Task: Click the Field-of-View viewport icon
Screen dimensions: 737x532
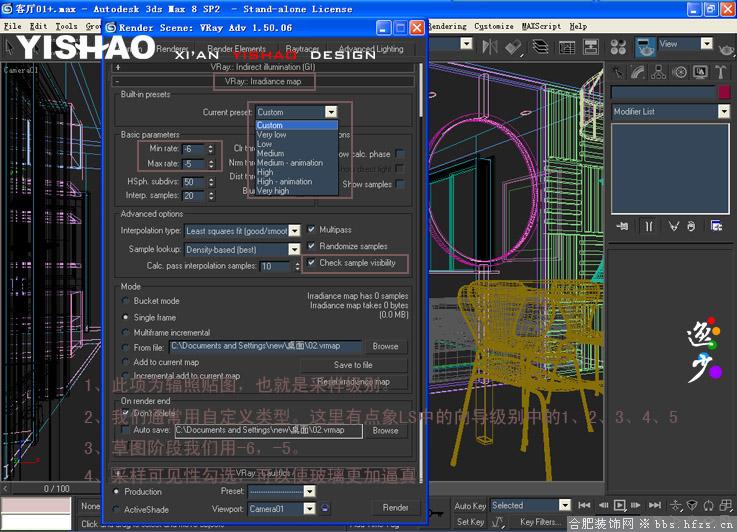Action: pyautogui.click(x=692, y=505)
